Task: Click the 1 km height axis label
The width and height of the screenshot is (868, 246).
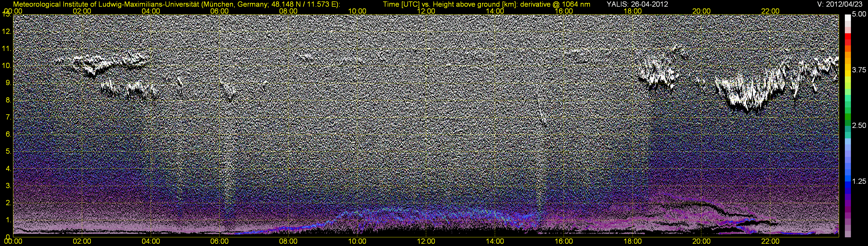Action: [8, 220]
